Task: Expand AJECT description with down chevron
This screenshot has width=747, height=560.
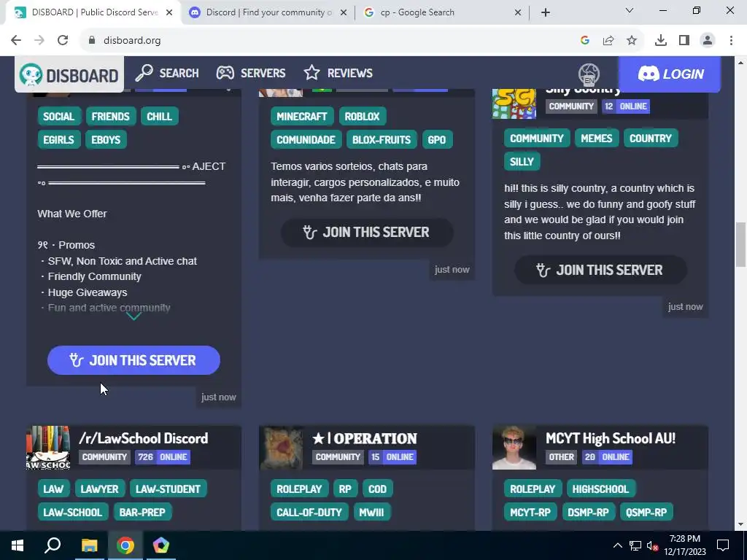Action: (x=134, y=316)
